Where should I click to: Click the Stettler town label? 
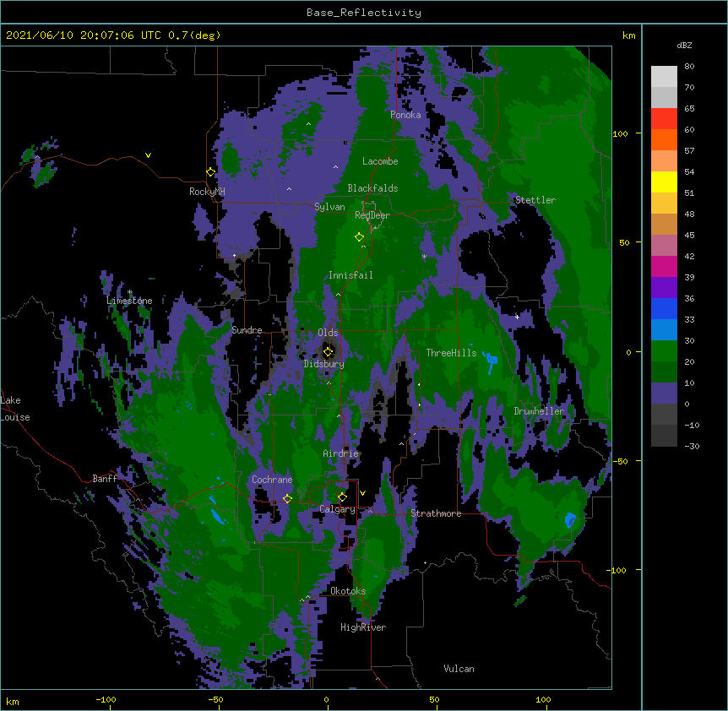[535, 200]
